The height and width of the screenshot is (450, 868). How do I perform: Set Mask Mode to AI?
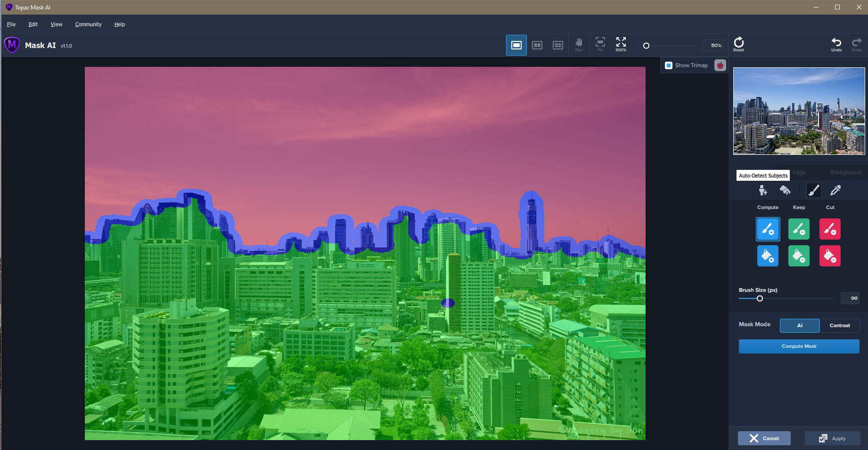tap(800, 325)
